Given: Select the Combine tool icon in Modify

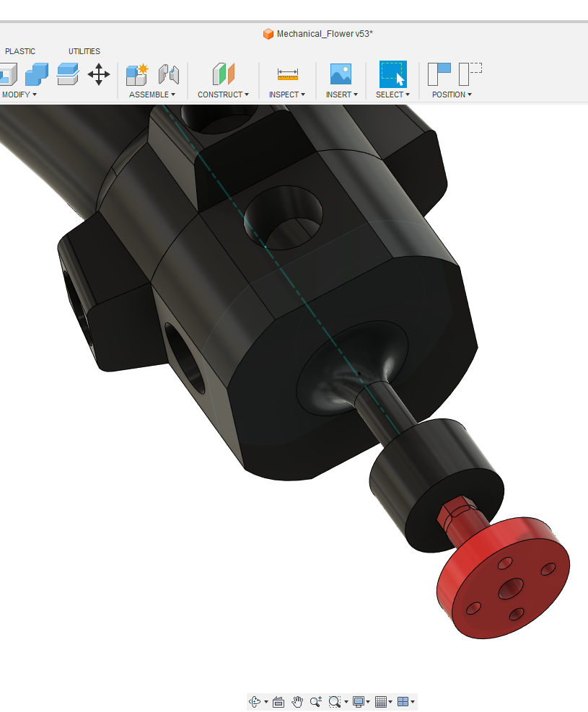Looking at the screenshot, I should (x=37, y=74).
